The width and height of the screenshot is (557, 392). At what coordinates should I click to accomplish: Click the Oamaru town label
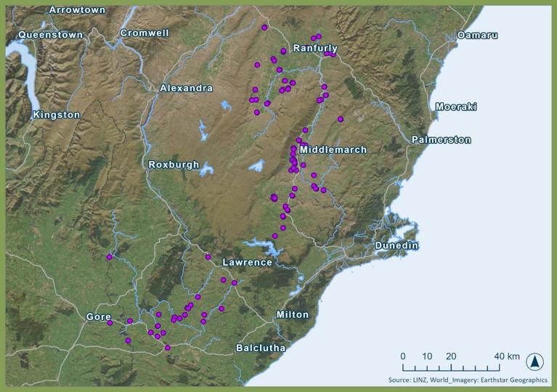tap(477, 35)
